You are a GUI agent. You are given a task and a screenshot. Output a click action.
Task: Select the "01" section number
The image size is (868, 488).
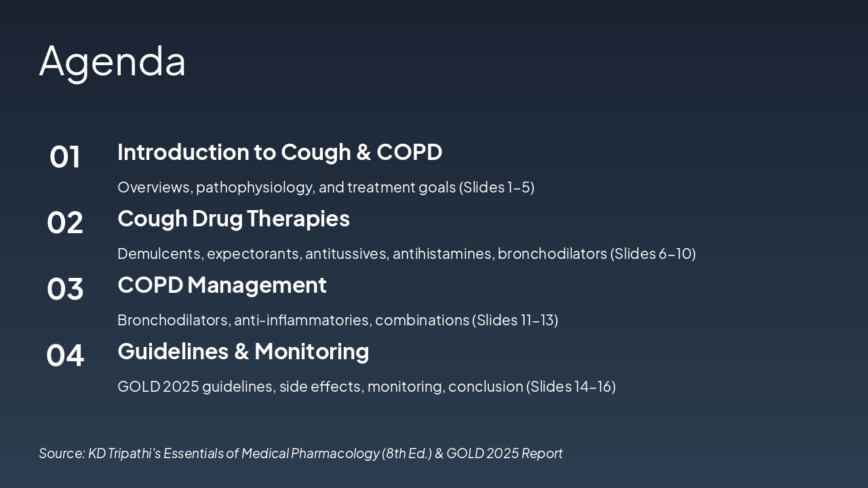coord(65,157)
